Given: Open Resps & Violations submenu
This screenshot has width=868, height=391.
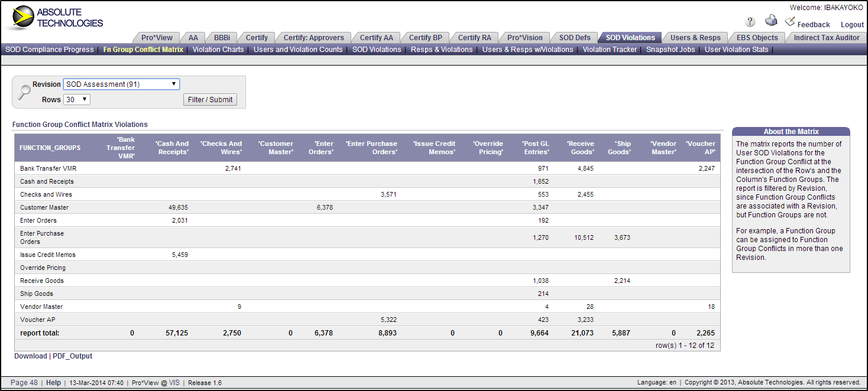Looking at the screenshot, I should 442,50.
